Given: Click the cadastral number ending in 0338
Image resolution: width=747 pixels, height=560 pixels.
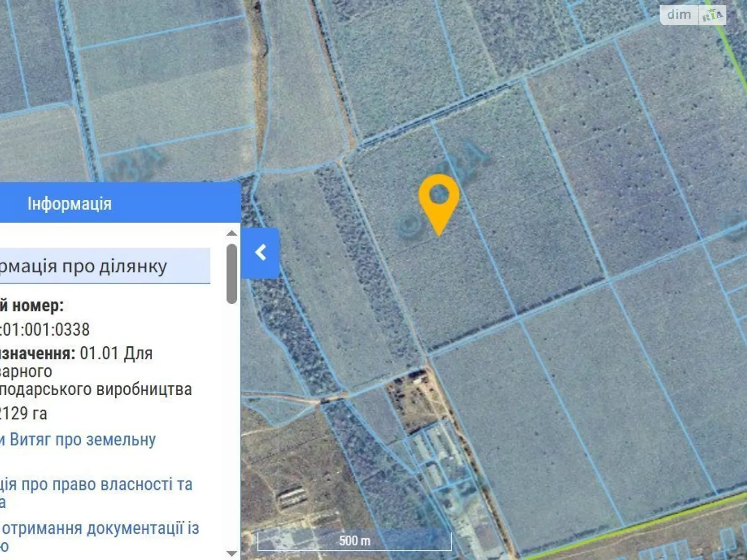Looking at the screenshot, I should 45,329.
